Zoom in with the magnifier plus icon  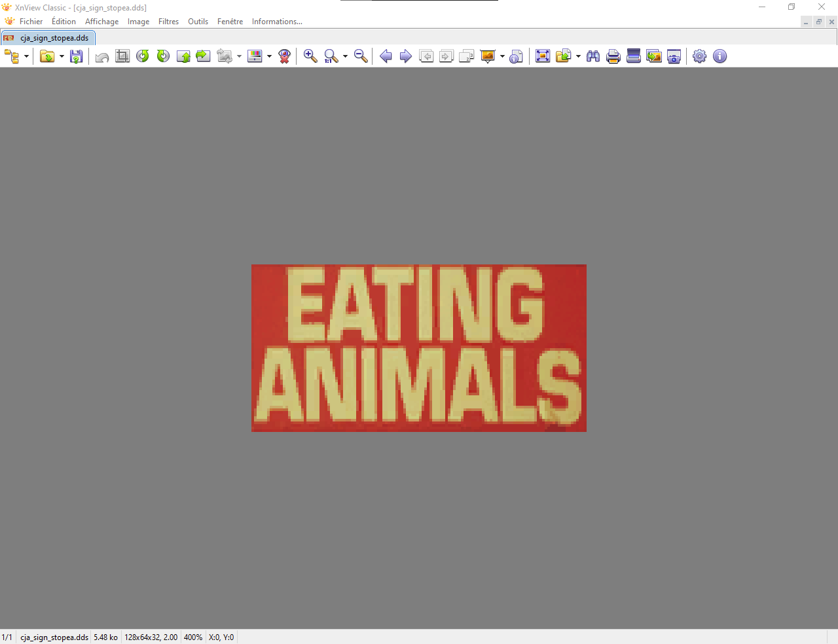tap(310, 56)
